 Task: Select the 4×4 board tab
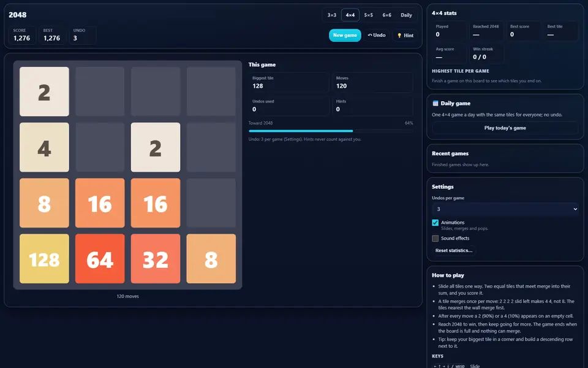coord(350,15)
